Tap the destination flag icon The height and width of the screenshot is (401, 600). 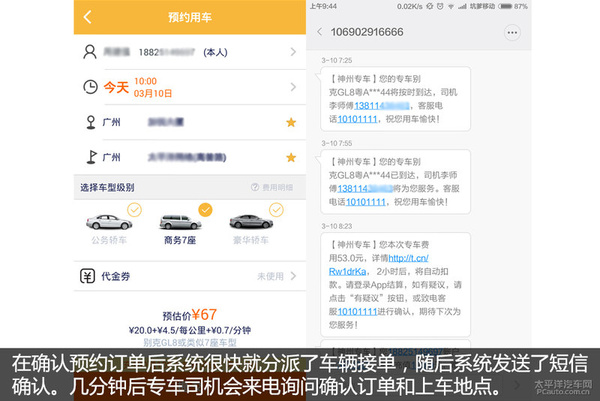pos(91,157)
